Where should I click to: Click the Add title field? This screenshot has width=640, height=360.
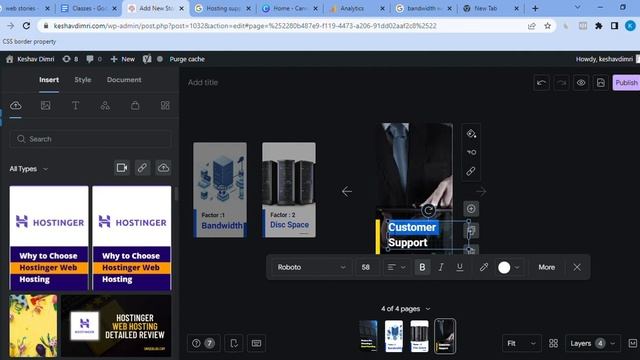click(x=203, y=83)
